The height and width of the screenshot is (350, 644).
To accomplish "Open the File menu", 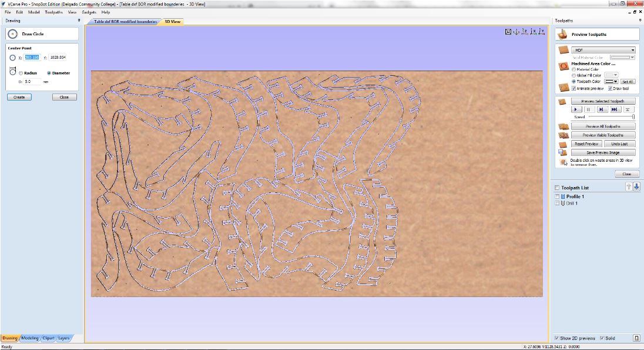I will pyautogui.click(x=8, y=12).
